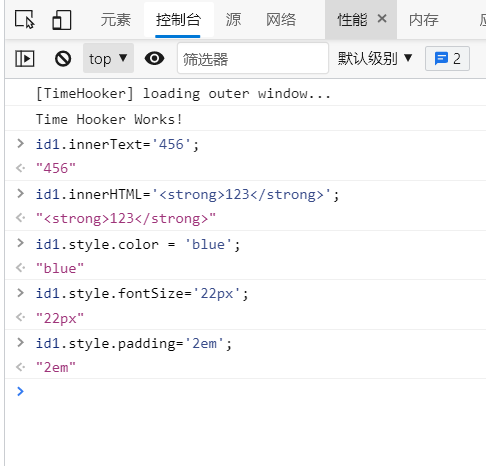Click the id1.style.padding='2em' command line
Viewport: 486px width, 466px height.
click(134, 343)
